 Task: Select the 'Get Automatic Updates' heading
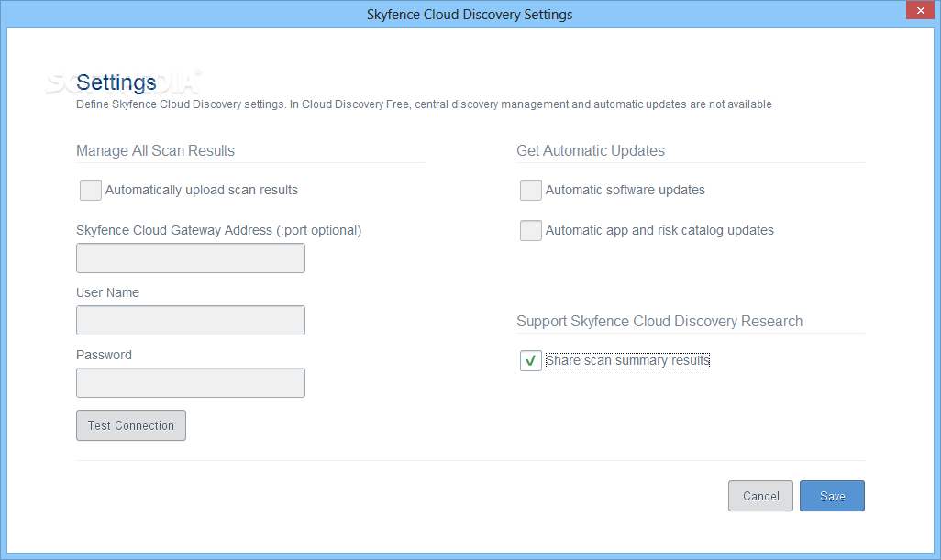[x=591, y=150]
